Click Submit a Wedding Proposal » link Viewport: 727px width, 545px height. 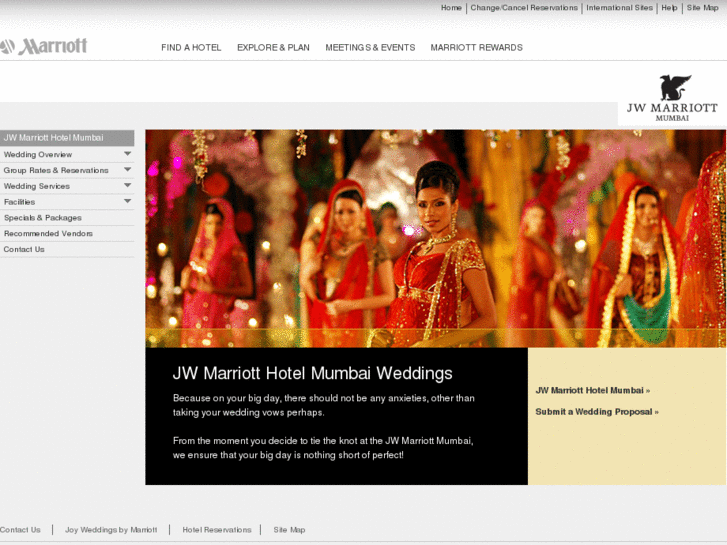click(597, 412)
